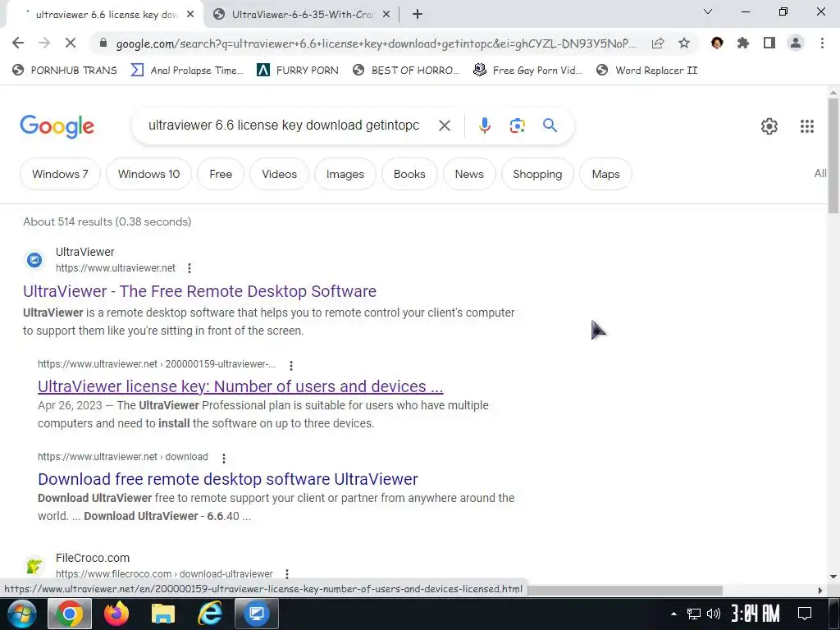Open options for license key result
This screenshot has width=840, height=630.
(291, 365)
